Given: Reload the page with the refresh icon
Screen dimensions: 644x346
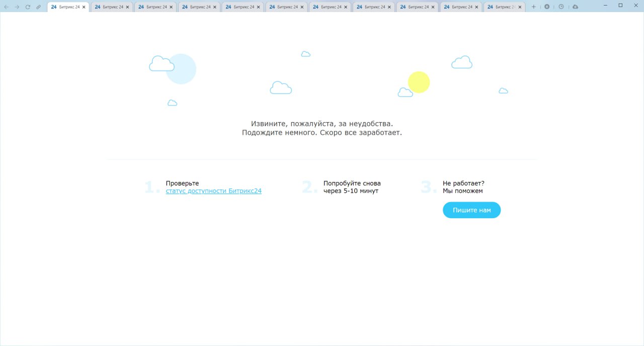Looking at the screenshot, I should coord(28,7).
